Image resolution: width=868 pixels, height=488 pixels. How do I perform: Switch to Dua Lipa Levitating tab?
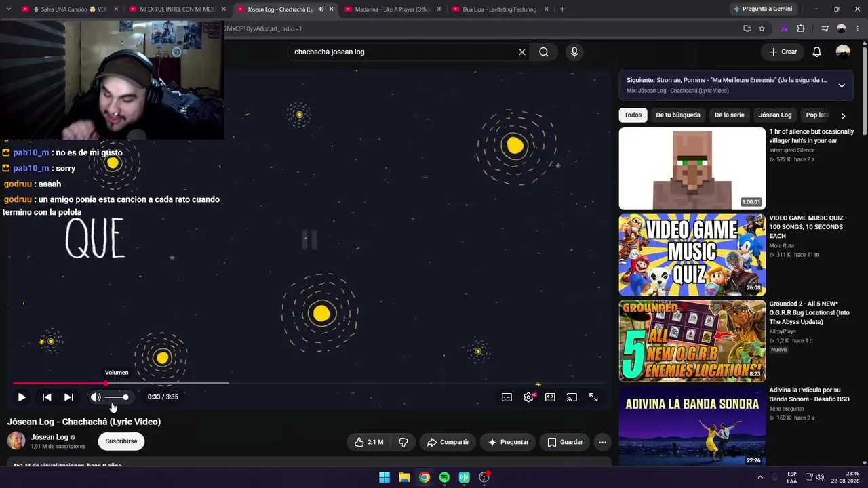tap(499, 9)
